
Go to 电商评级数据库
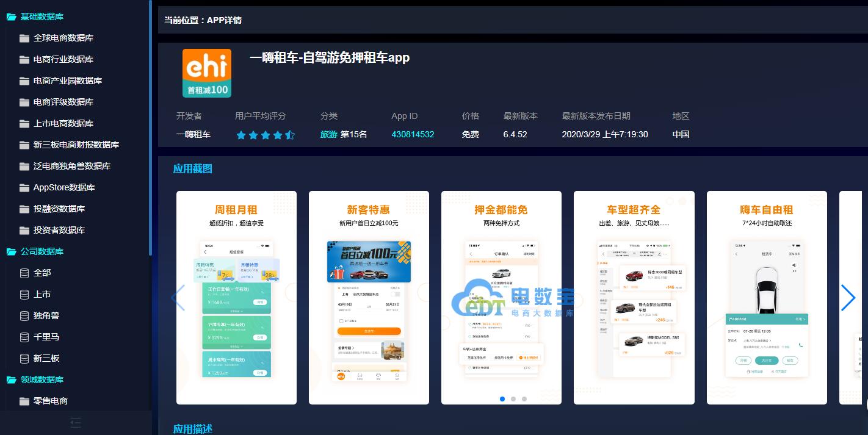[x=63, y=102]
